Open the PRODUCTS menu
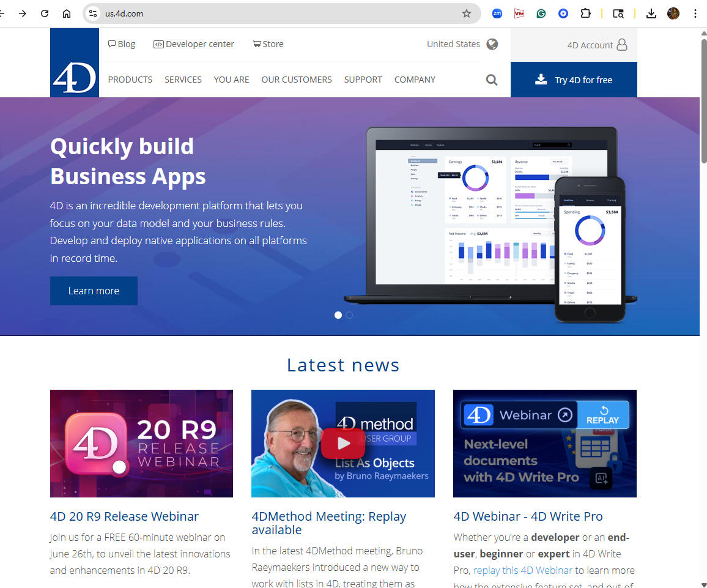The height and width of the screenshot is (588, 707). [130, 80]
